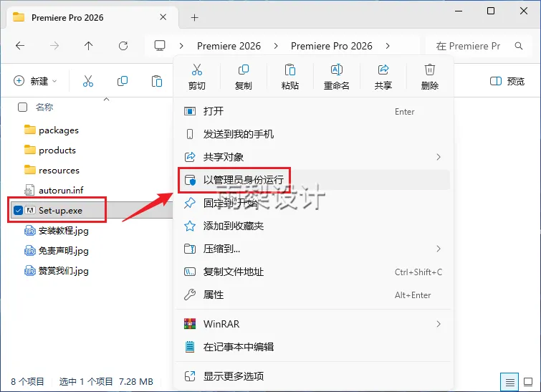This screenshot has height=392, width=541.
Task: Choose 添加到收藏夹 menu entry
Action: click(x=313, y=226)
